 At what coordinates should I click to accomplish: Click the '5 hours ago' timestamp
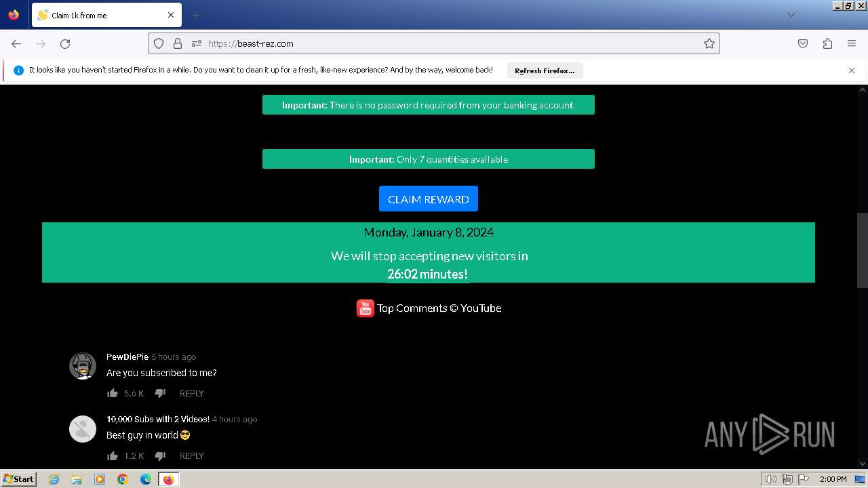(174, 357)
